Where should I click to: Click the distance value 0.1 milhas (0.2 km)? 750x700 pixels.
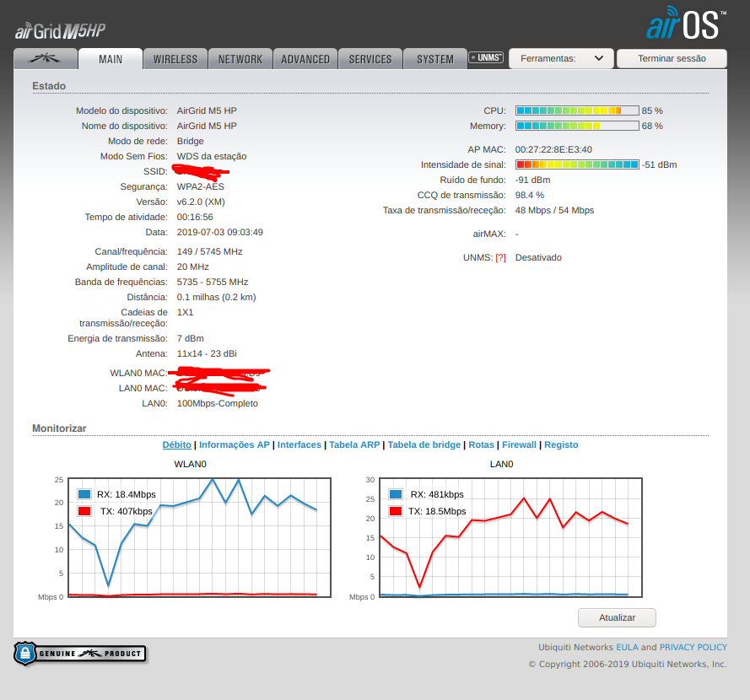(x=216, y=298)
